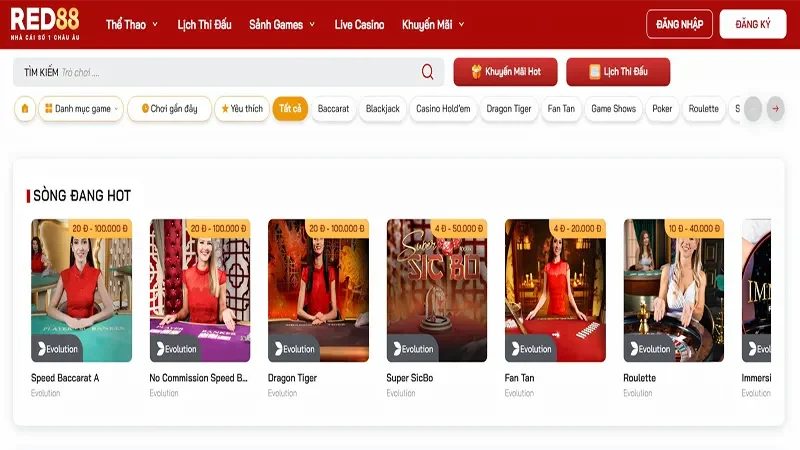This screenshot has width=800, height=450.
Task: Click Evolution provider text under Roulette
Action: (x=638, y=393)
